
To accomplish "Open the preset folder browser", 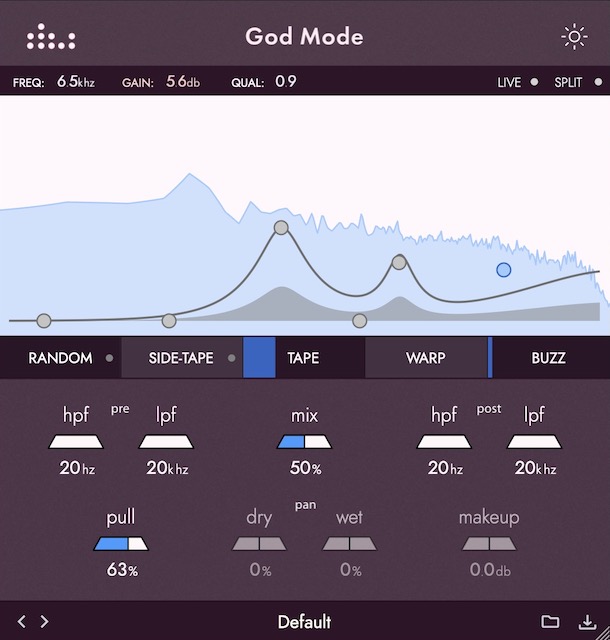I will point(550,621).
